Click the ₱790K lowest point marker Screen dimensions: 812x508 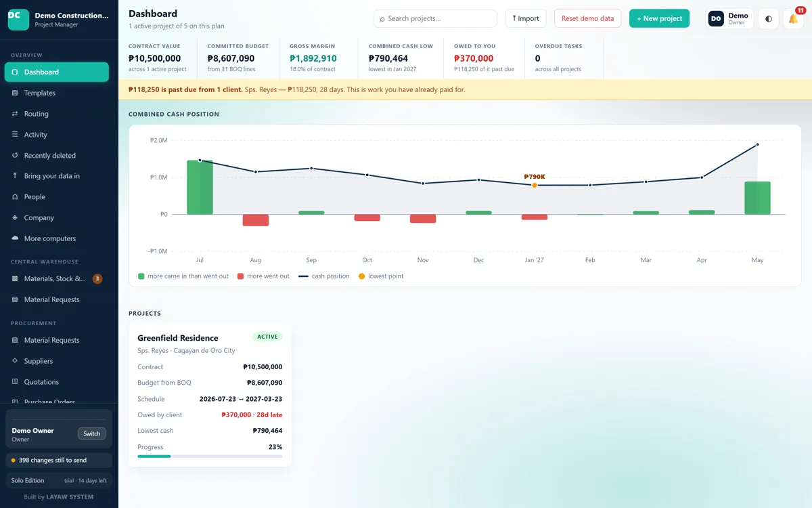[535, 185]
